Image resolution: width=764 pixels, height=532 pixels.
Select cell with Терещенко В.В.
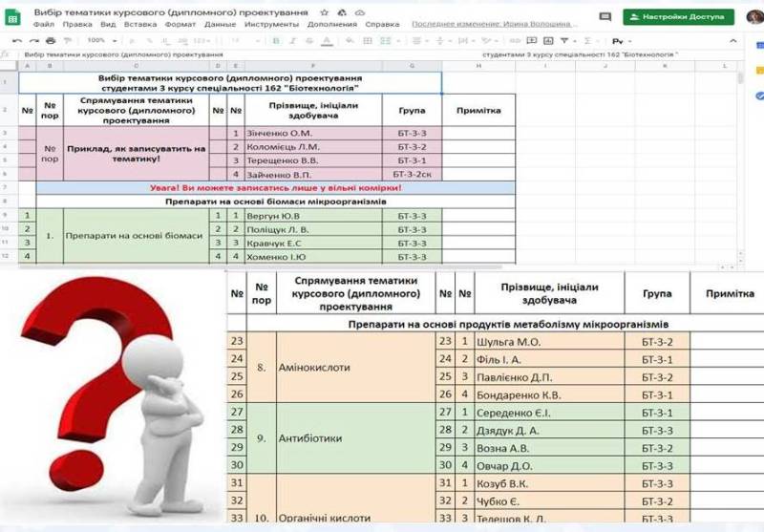coord(313,160)
